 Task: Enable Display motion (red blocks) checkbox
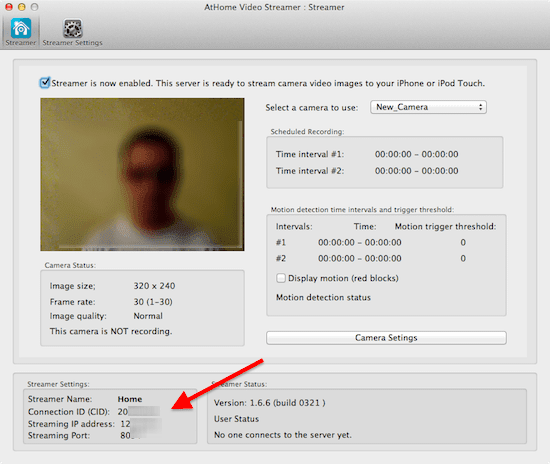click(281, 278)
